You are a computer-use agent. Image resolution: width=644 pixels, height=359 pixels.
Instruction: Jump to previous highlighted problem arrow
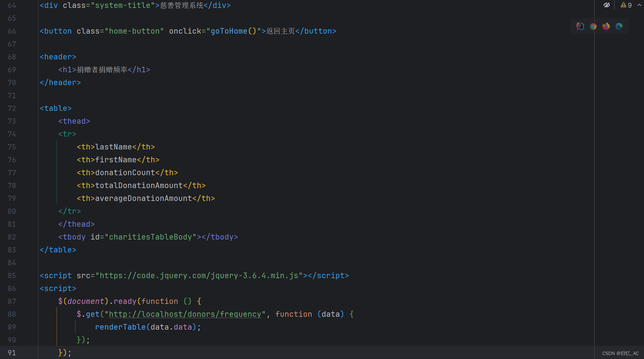pos(639,5)
